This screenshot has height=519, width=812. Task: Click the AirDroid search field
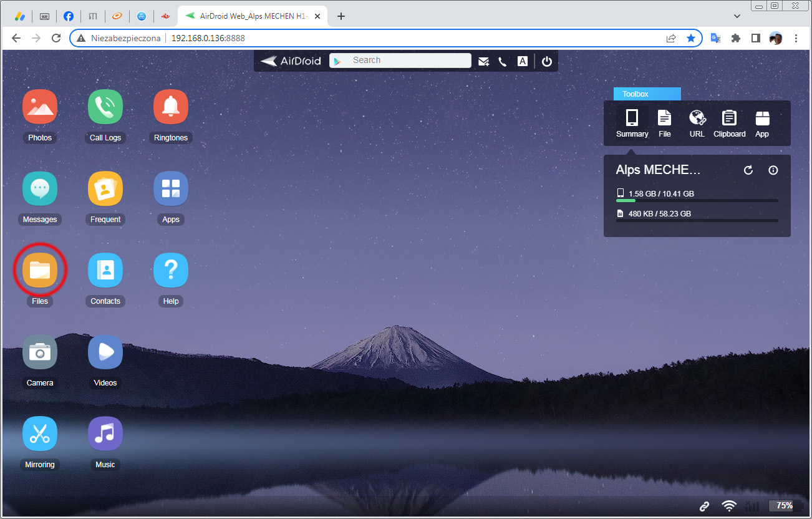pyautogui.click(x=408, y=61)
